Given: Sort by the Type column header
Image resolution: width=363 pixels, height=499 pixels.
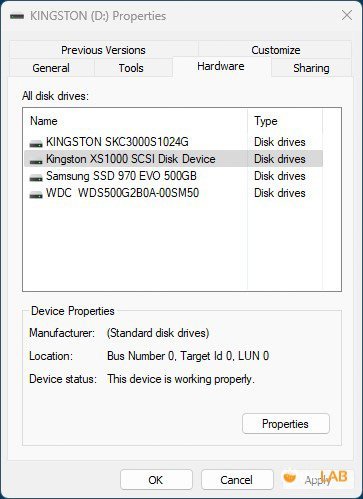Looking at the screenshot, I should pos(285,121).
